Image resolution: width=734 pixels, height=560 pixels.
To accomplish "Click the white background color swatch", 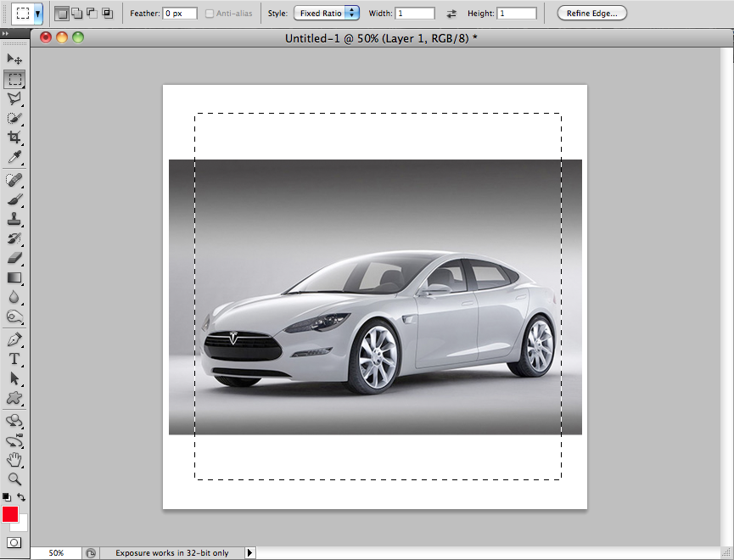I will (22, 526).
